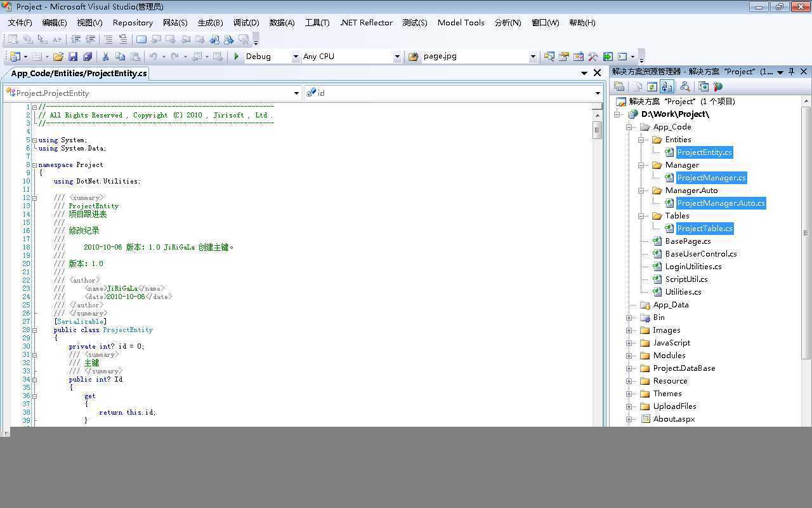
Task: Collapse the ProjectEntity class outline block
Action: click(34, 330)
